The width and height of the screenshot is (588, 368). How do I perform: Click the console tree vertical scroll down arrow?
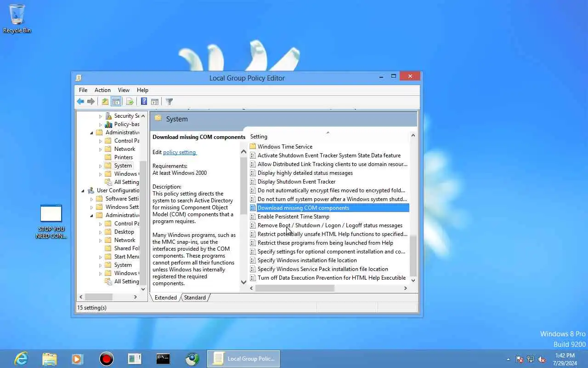coord(143,289)
